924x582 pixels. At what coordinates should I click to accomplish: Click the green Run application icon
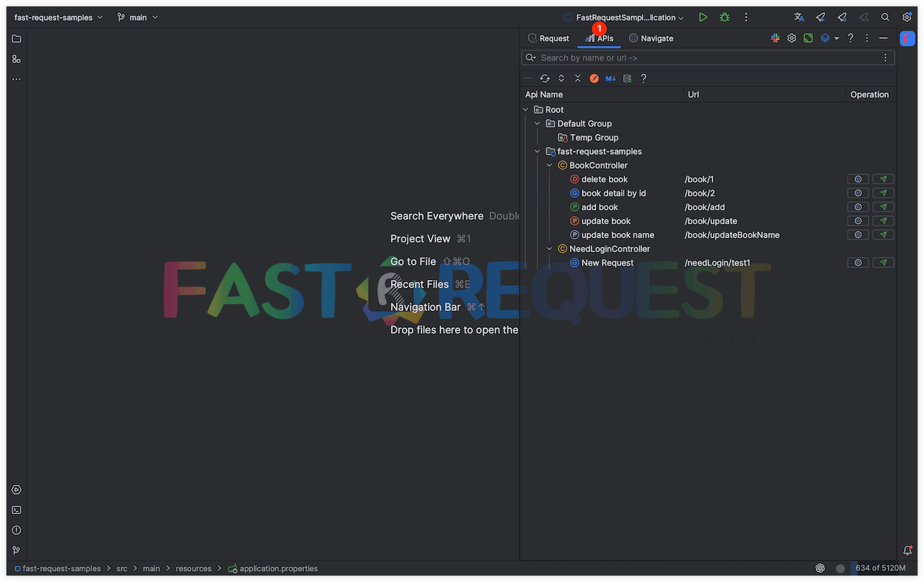coord(703,17)
